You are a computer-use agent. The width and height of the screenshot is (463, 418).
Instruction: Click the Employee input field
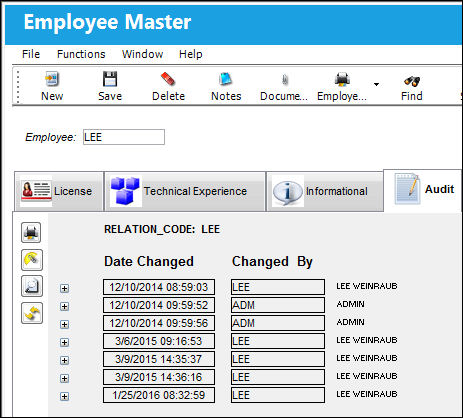[124, 137]
